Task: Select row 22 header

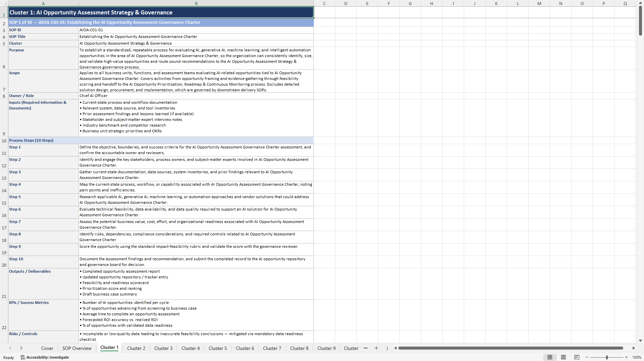Action: [4, 315]
